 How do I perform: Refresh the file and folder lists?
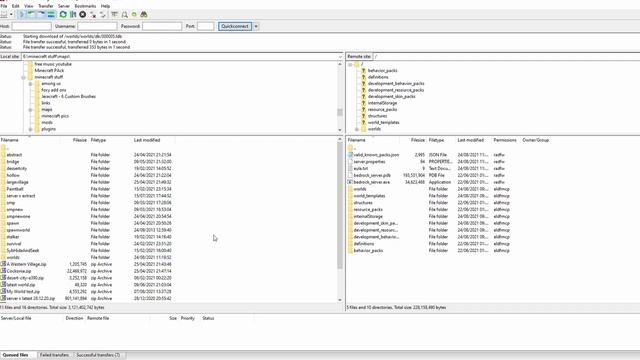63,15
